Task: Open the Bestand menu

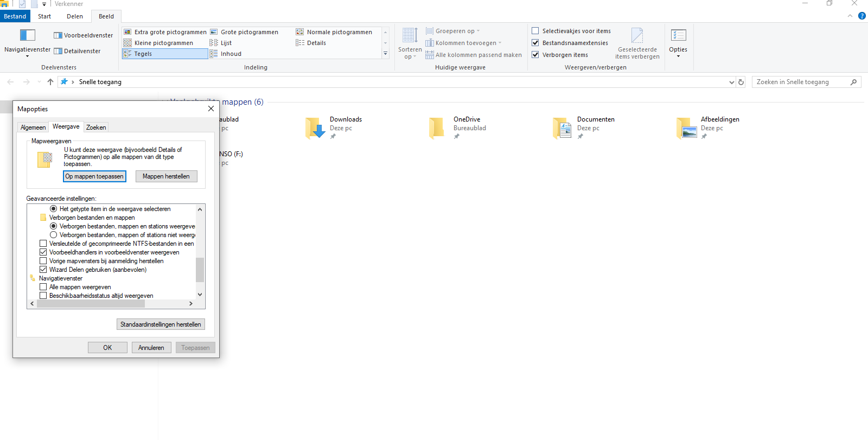Action: (x=15, y=16)
